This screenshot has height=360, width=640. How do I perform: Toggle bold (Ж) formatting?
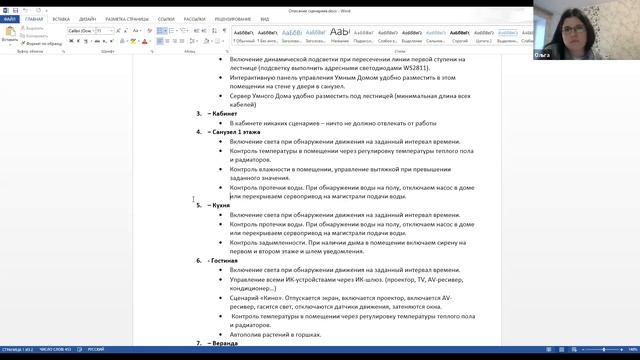click(71, 41)
